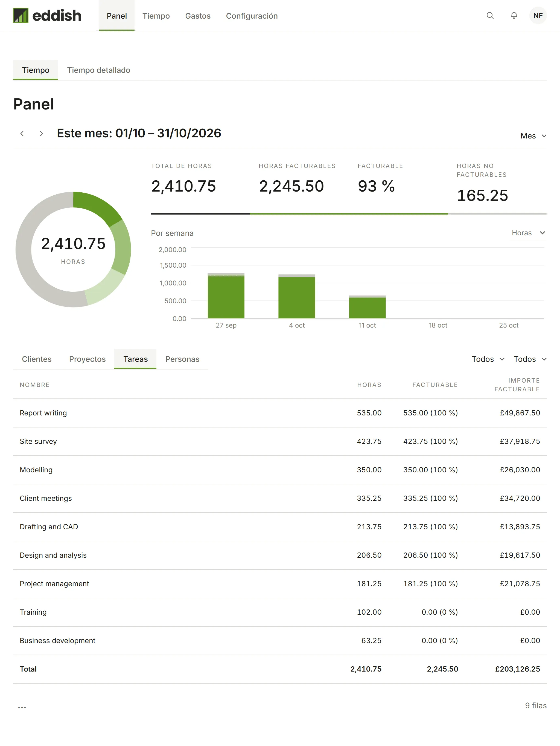Click the Report writing task row name
The image size is (560, 746).
43,413
